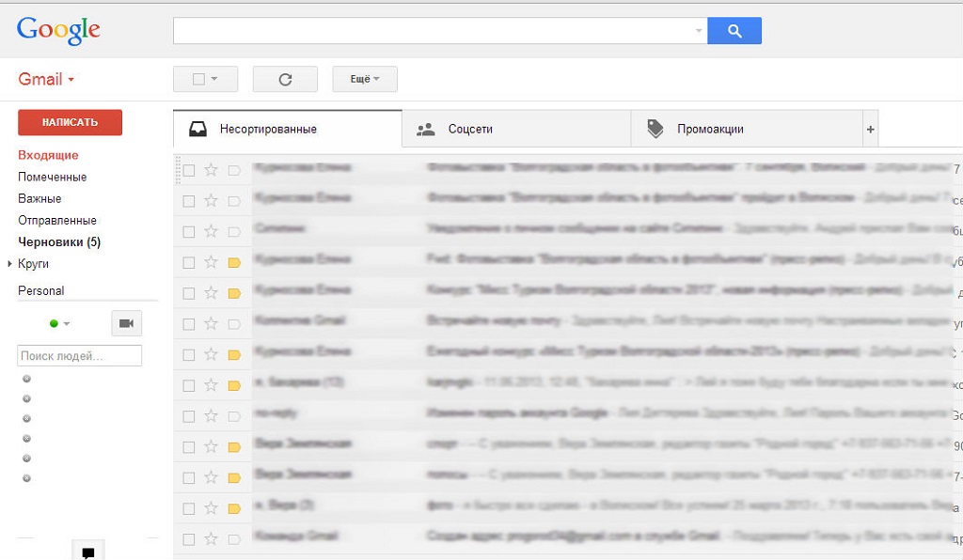The width and height of the screenshot is (963, 560).
Task: Check the box for the Коллектив Gmail email
Action: [189, 324]
